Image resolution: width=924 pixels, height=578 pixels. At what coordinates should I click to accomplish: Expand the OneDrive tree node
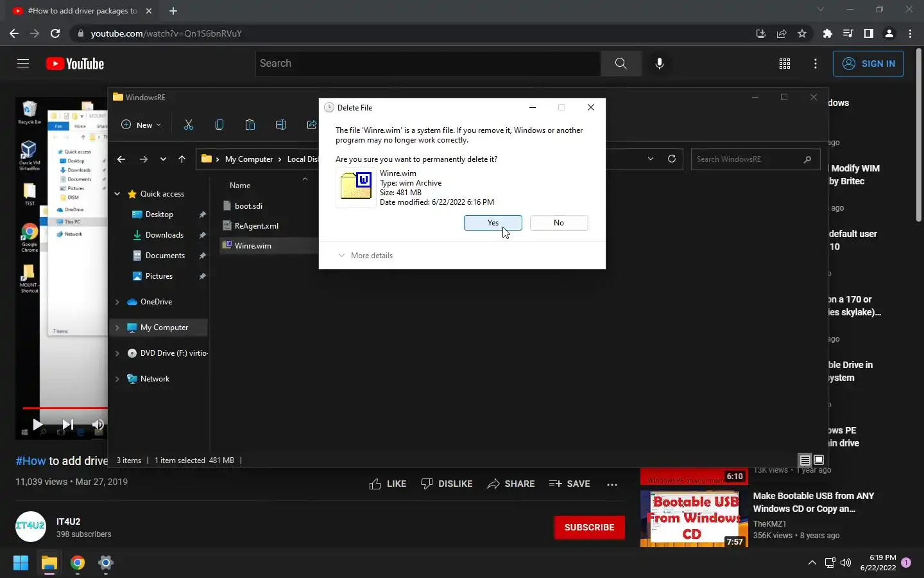117,302
